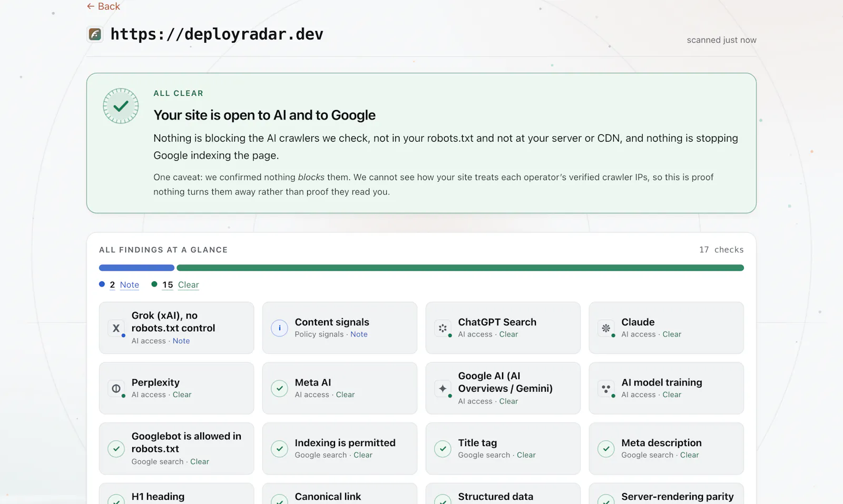
Task: Open the Meta description finding title
Action: (x=662, y=443)
